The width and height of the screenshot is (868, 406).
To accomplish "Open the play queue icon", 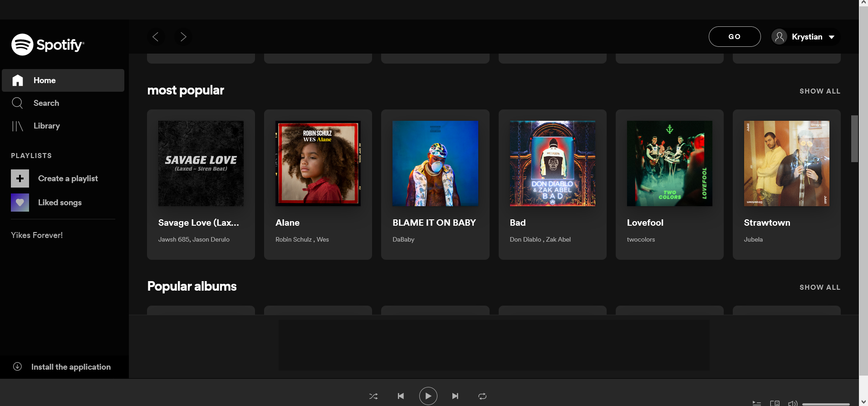I will [756, 403].
